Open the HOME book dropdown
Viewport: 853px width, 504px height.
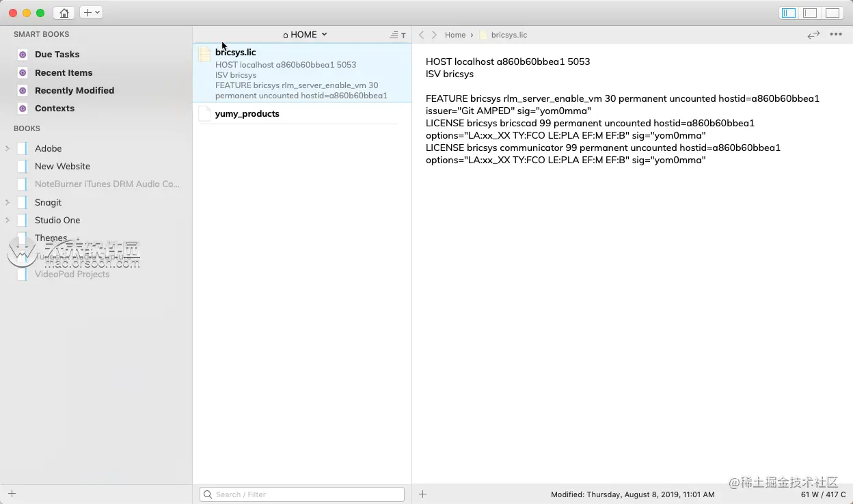pos(305,35)
